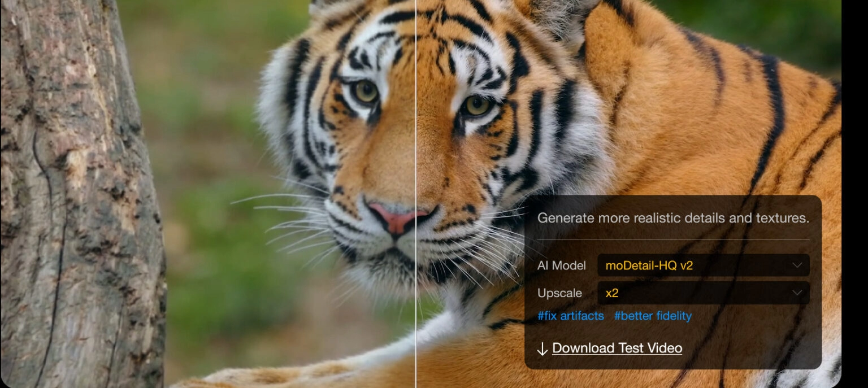Click the "Generate more realistic details" description
The height and width of the screenshot is (388, 868).
coord(672,218)
